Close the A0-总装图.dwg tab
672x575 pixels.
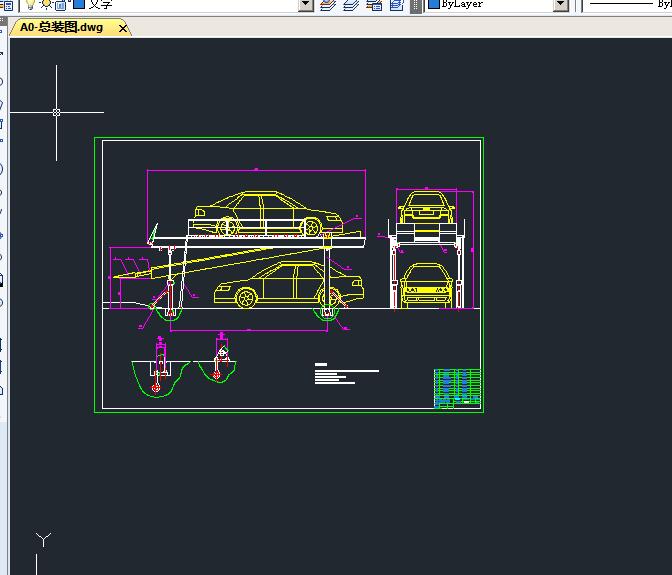pyautogui.click(x=123, y=28)
